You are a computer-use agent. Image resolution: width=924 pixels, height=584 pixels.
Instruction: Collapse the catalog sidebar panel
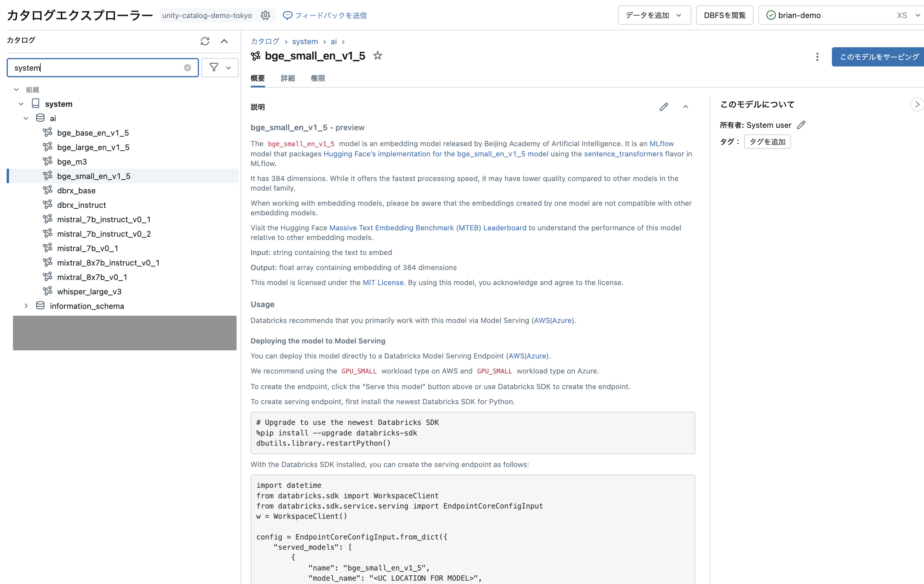pos(225,41)
